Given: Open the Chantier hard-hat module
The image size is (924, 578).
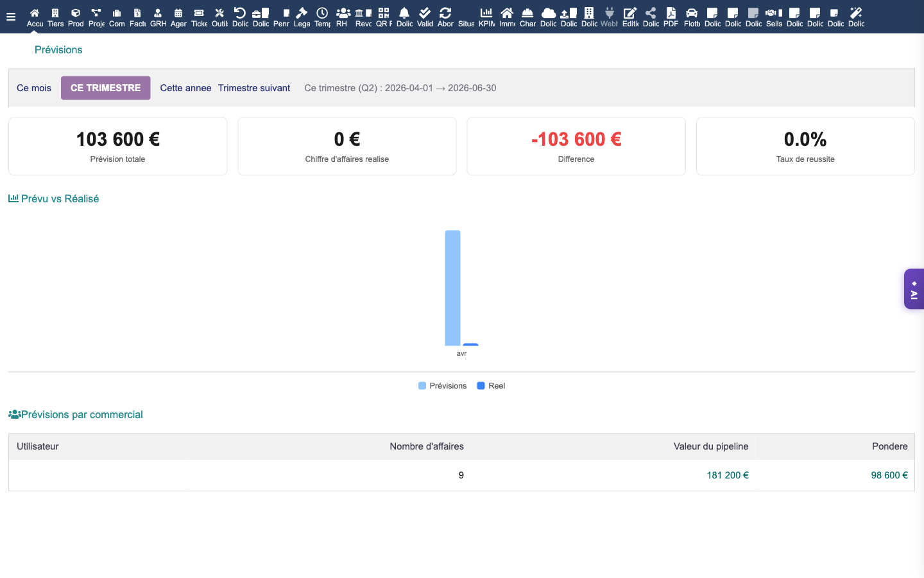Looking at the screenshot, I should coord(527,17).
